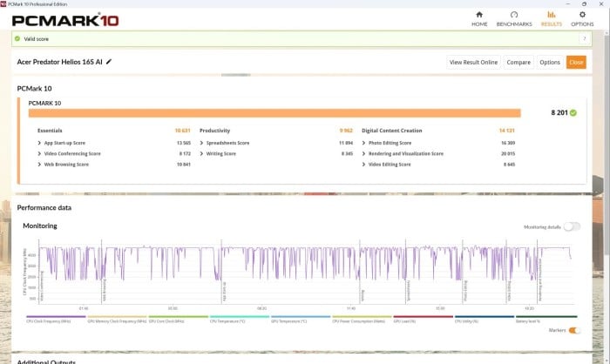Click the Compare button
The height and width of the screenshot is (364, 610).
point(518,62)
